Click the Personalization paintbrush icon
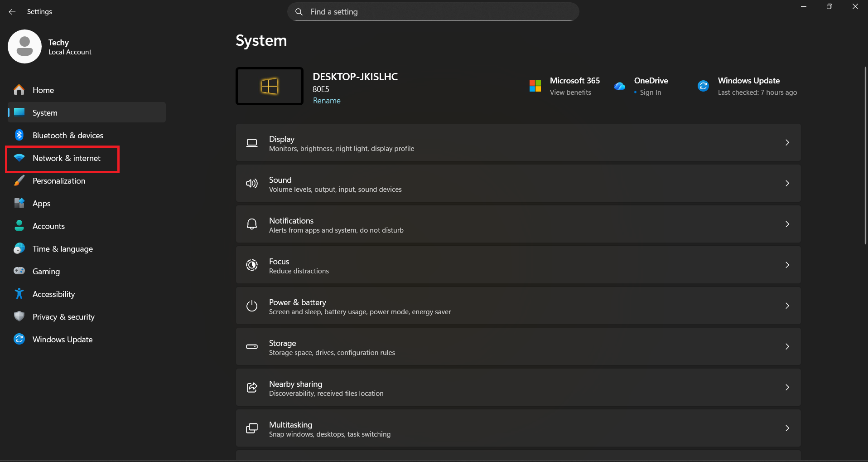The width and height of the screenshot is (868, 462). (19, 180)
